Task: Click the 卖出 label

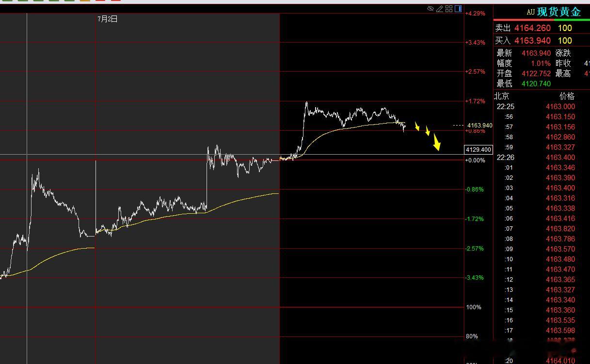Action: [503, 28]
